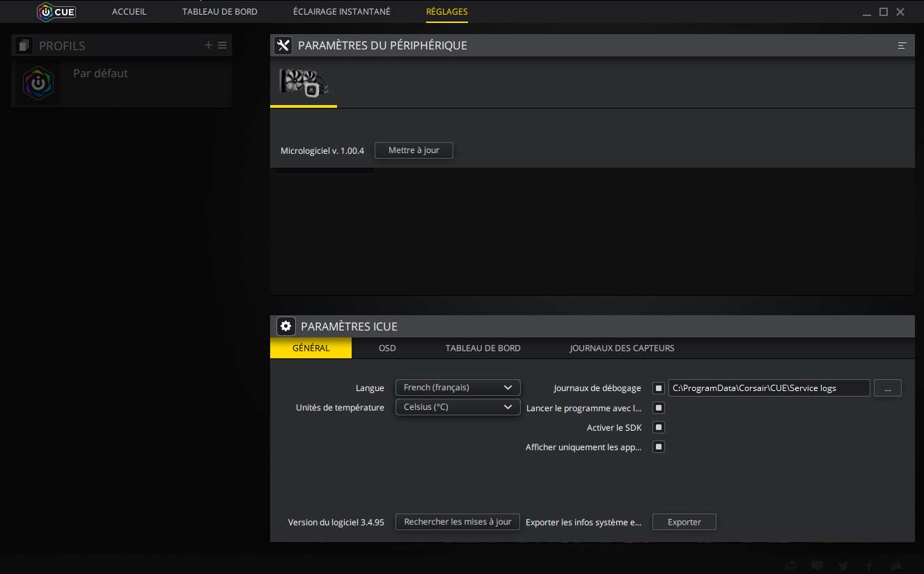Click the Exporter button

pos(684,522)
